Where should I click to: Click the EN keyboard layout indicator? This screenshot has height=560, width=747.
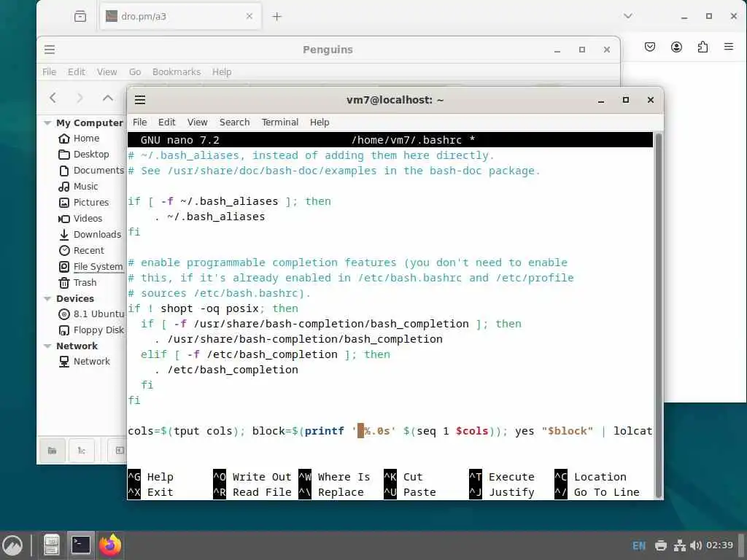pos(639,545)
